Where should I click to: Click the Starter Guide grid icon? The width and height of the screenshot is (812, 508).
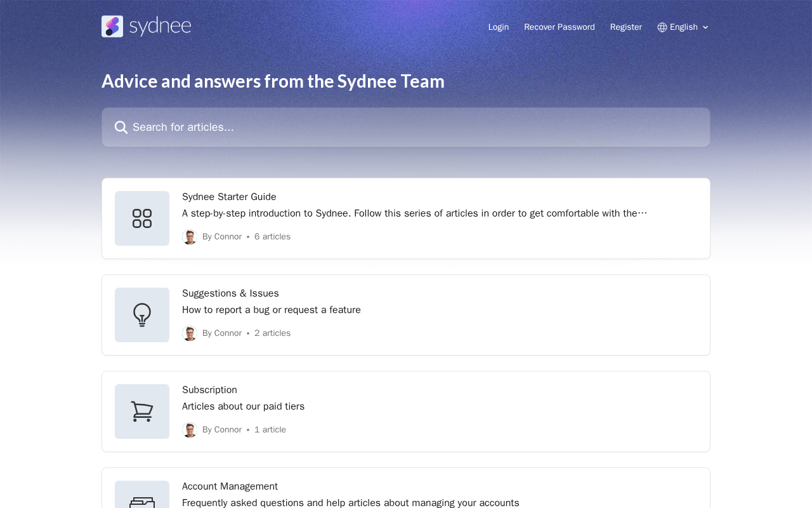(142, 218)
